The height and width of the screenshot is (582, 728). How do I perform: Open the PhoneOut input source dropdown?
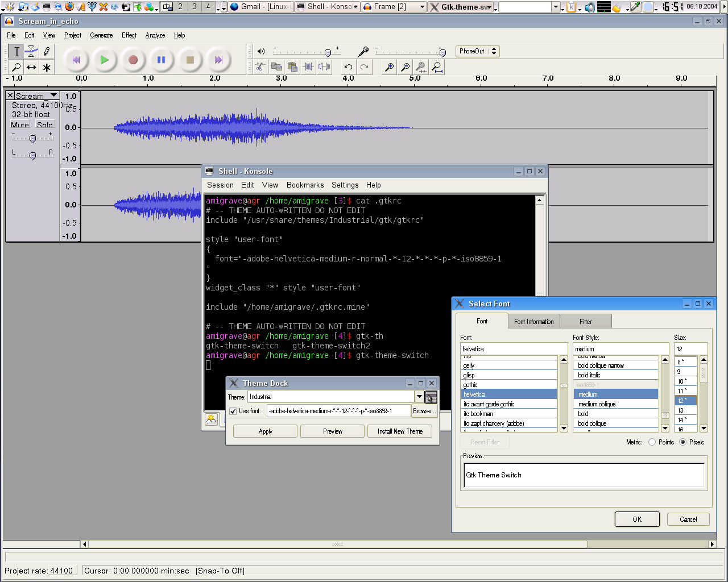(x=478, y=51)
